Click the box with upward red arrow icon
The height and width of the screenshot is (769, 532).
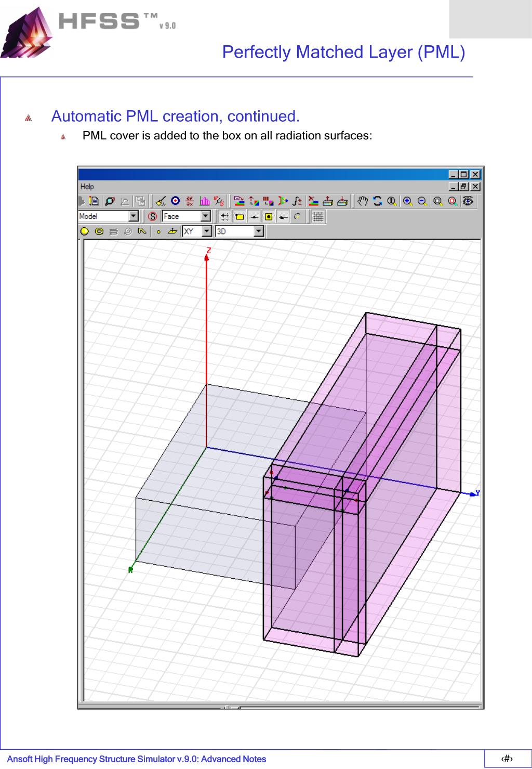click(327, 201)
